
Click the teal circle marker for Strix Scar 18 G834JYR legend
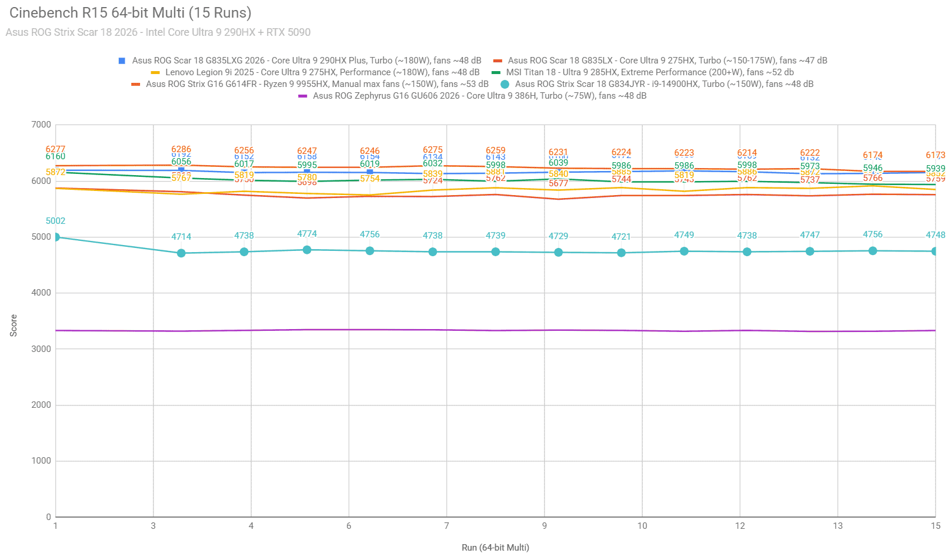[505, 84]
